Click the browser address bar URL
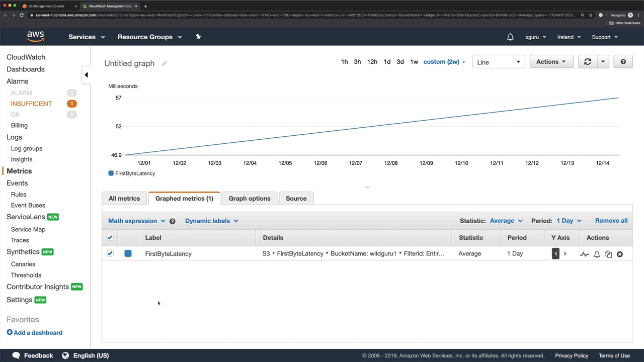 coord(304,15)
